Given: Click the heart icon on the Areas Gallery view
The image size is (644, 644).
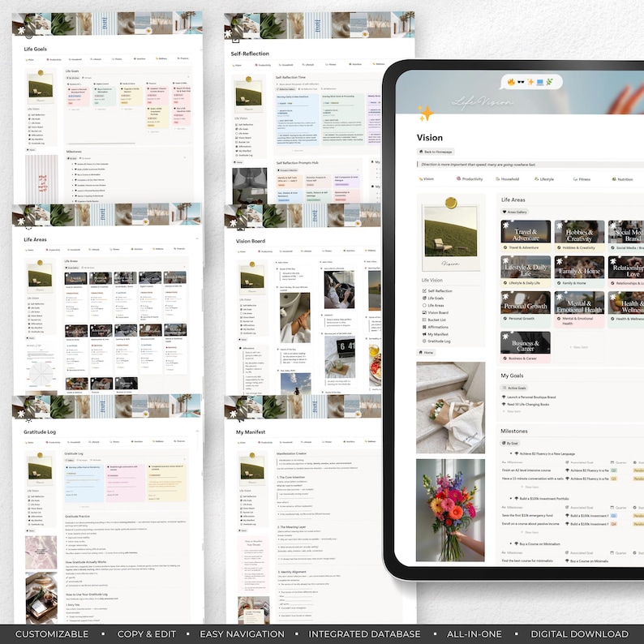Looking at the screenshot, I should pos(504,212).
